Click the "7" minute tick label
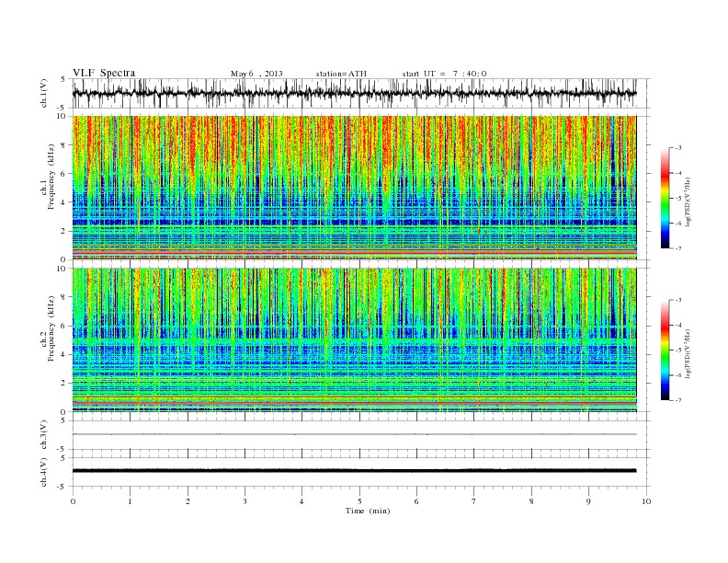This screenshot has height=563, width=728. point(474,501)
